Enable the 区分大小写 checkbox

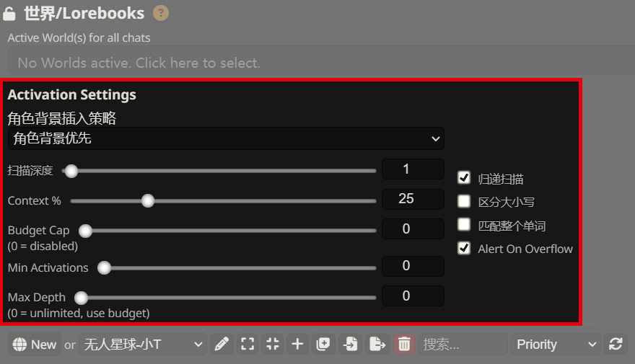coord(464,202)
